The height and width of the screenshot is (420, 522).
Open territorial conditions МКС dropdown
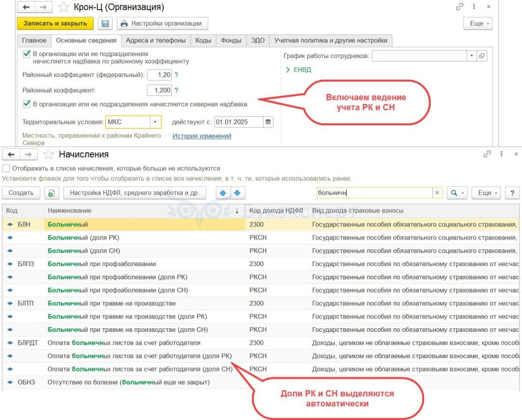[155, 122]
